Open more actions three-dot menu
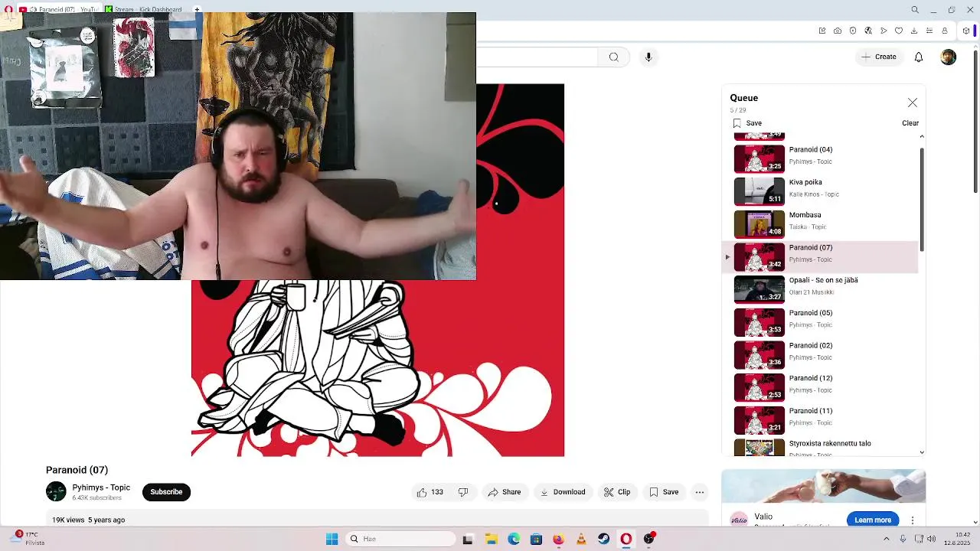The image size is (980, 551). (x=700, y=492)
